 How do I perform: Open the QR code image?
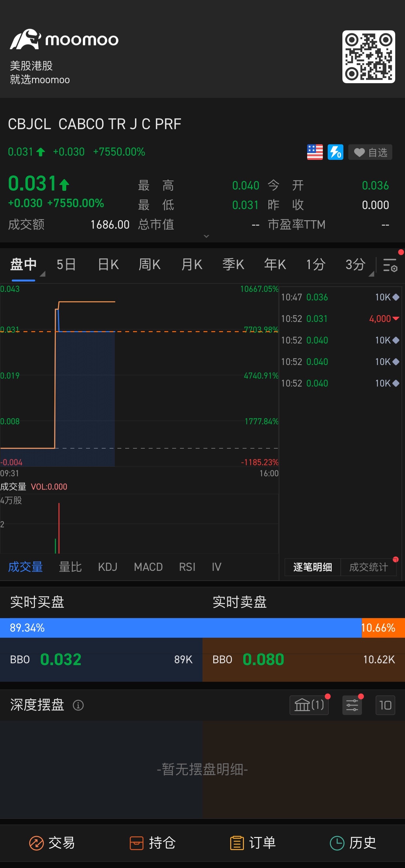[x=368, y=57]
